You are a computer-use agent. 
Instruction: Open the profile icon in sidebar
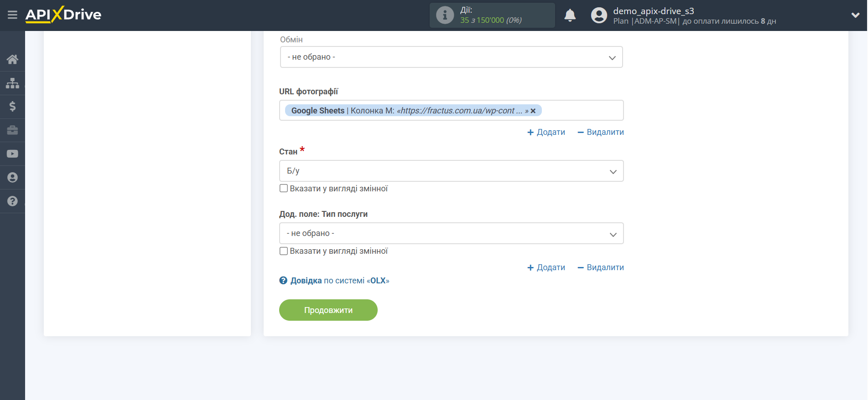[x=12, y=178]
